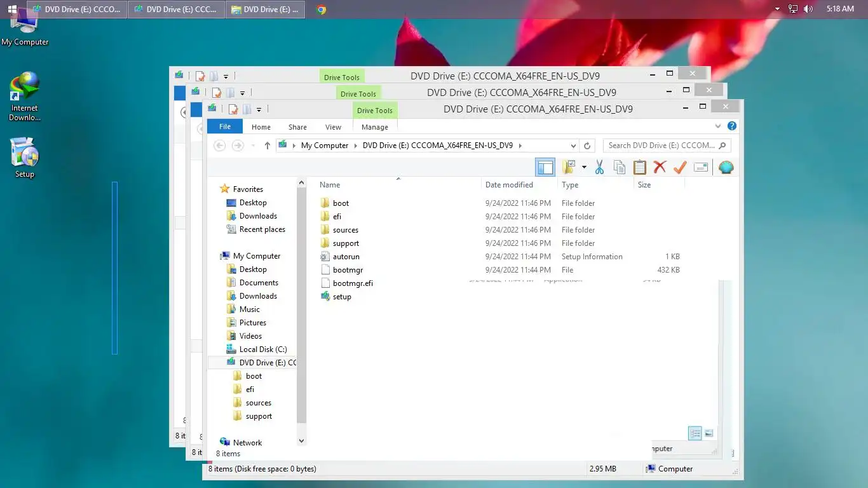Expand the Folder Options dropdown arrow
868x488 pixels.
[584, 168]
